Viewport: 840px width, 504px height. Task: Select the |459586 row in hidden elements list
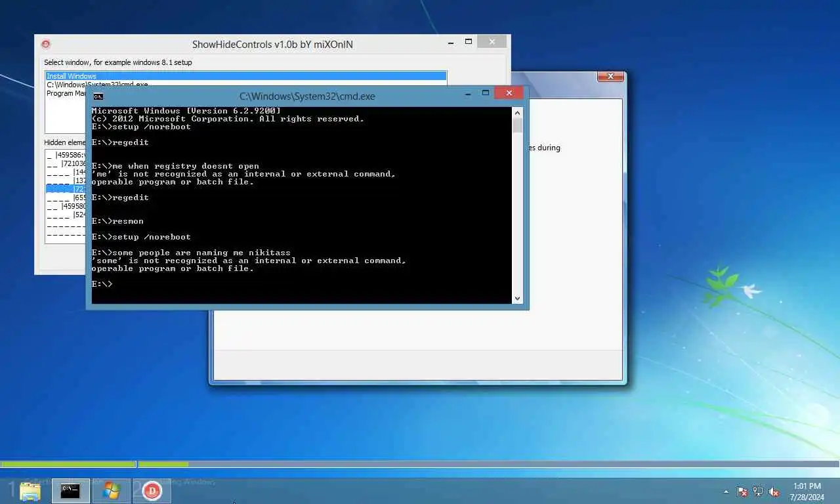66,156
